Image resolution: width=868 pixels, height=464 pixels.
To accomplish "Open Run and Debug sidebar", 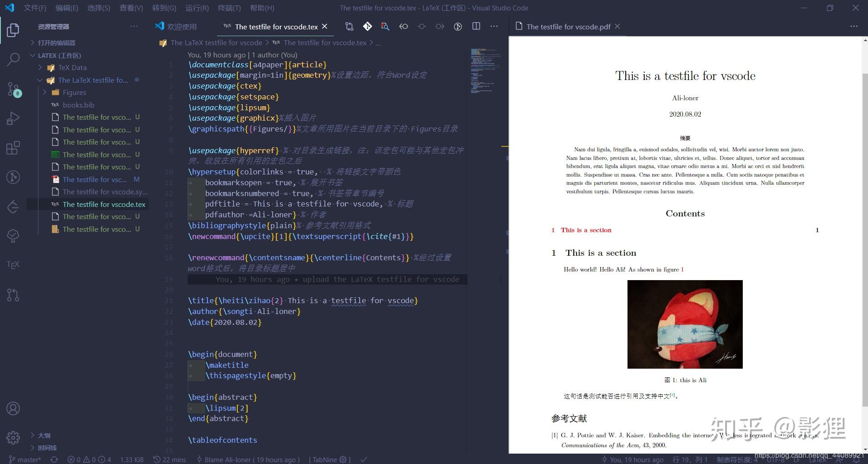I will pyautogui.click(x=13, y=118).
